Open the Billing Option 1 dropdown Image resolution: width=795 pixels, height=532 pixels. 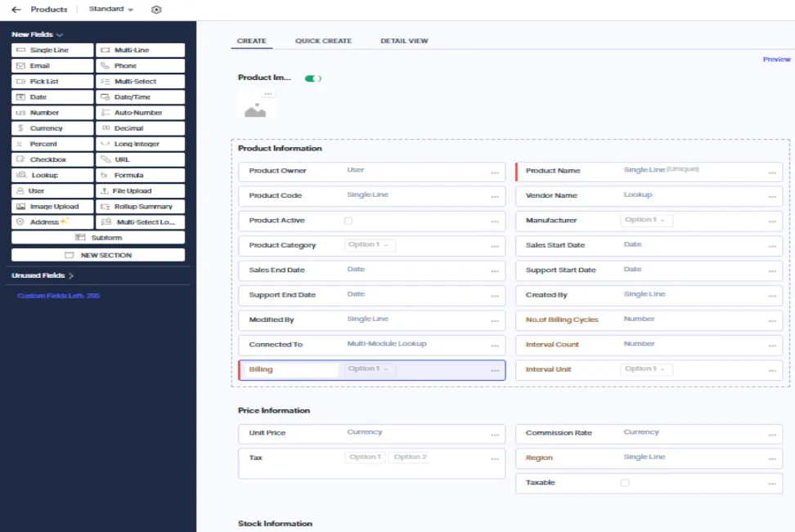click(x=369, y=369)
